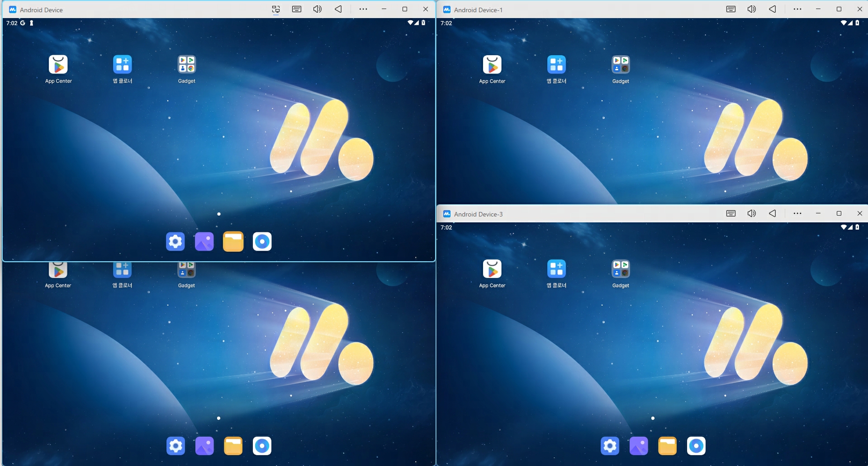
Task: Maximize the Android Device-1 window
Action: click(x=839, y=9)
